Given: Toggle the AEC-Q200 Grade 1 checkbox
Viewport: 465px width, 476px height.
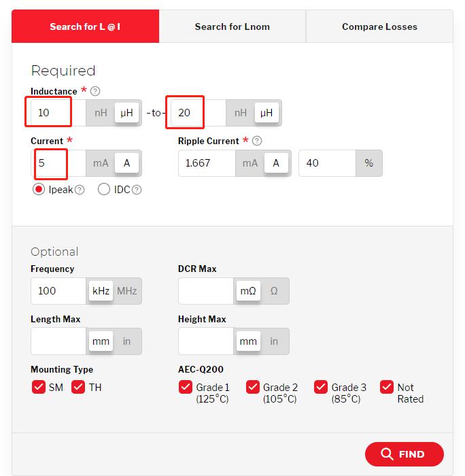Looking at the screenshot, I should (x=185, y=388).
